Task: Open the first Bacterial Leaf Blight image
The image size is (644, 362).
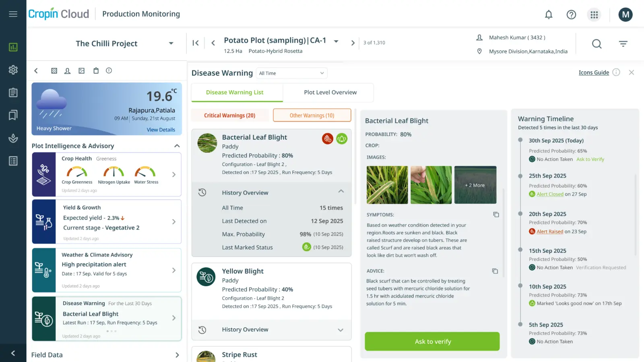Action: [x=387, y=185]
